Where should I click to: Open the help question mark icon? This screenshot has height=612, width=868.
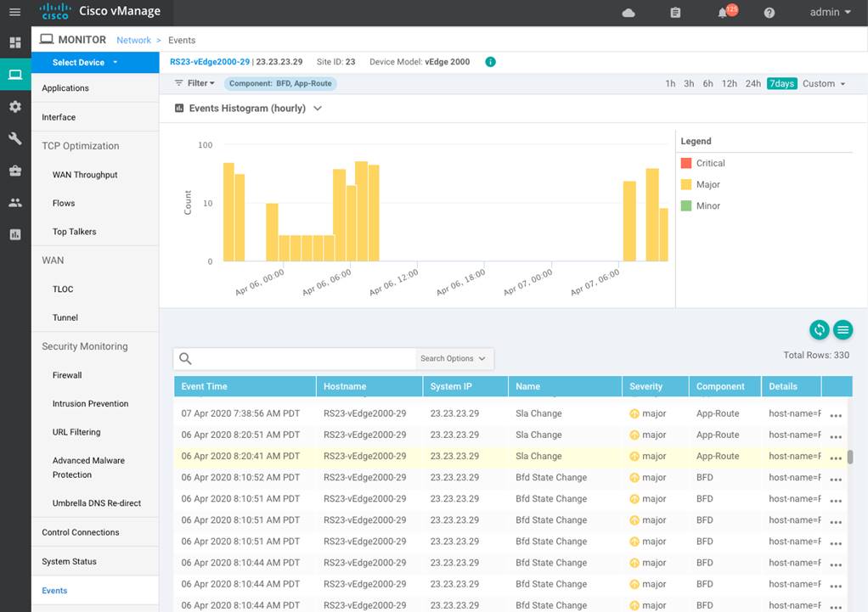point(769,13)
